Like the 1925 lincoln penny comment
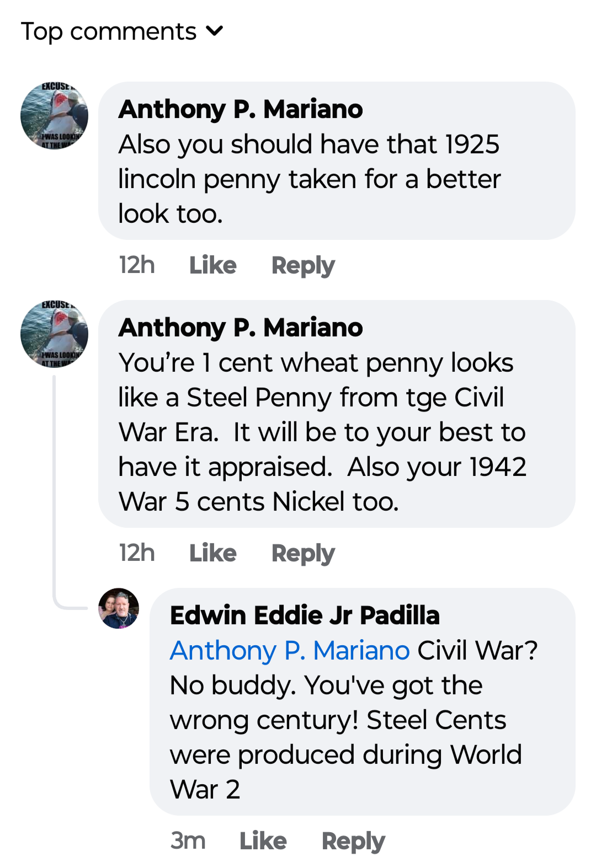This screenshot has width=596, height=868. point(212,265)
